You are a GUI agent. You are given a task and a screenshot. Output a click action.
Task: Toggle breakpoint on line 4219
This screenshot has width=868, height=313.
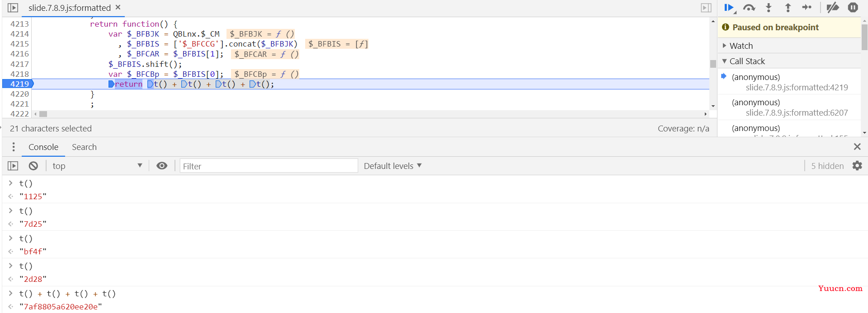(x=19, y=84)
